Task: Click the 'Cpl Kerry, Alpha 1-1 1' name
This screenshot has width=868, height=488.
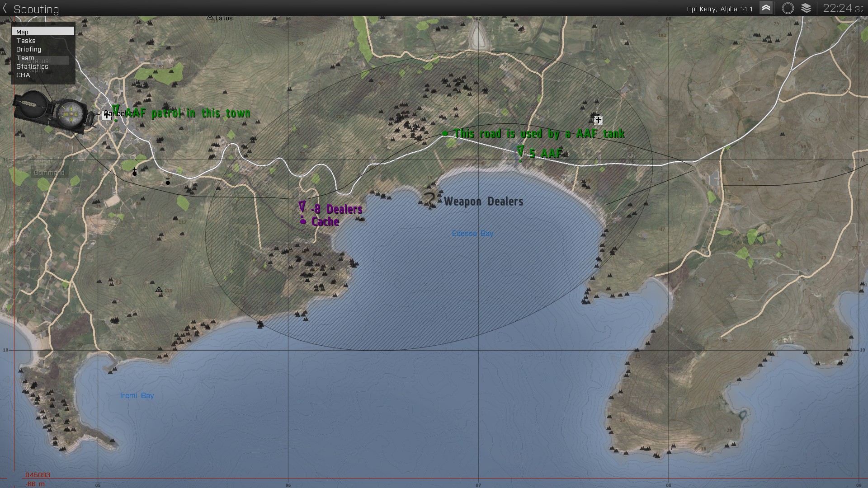Action: [720, 9]
